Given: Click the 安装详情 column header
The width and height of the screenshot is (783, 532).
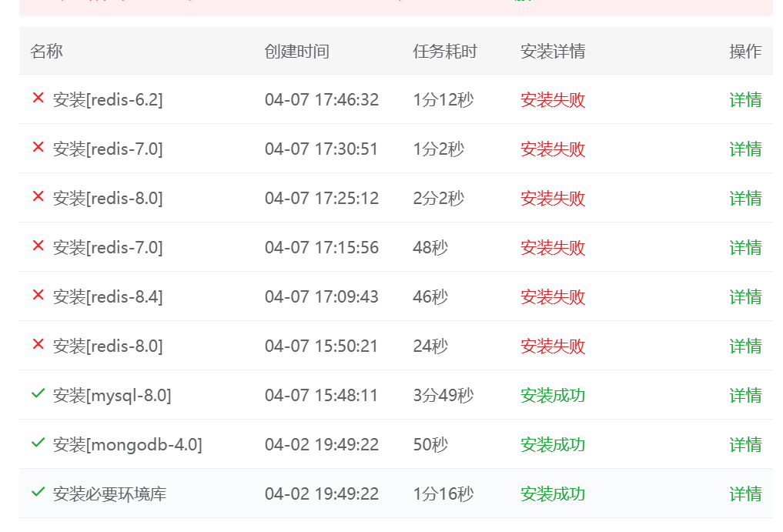Looking at the screenshot, I should [x=553, y=51].
